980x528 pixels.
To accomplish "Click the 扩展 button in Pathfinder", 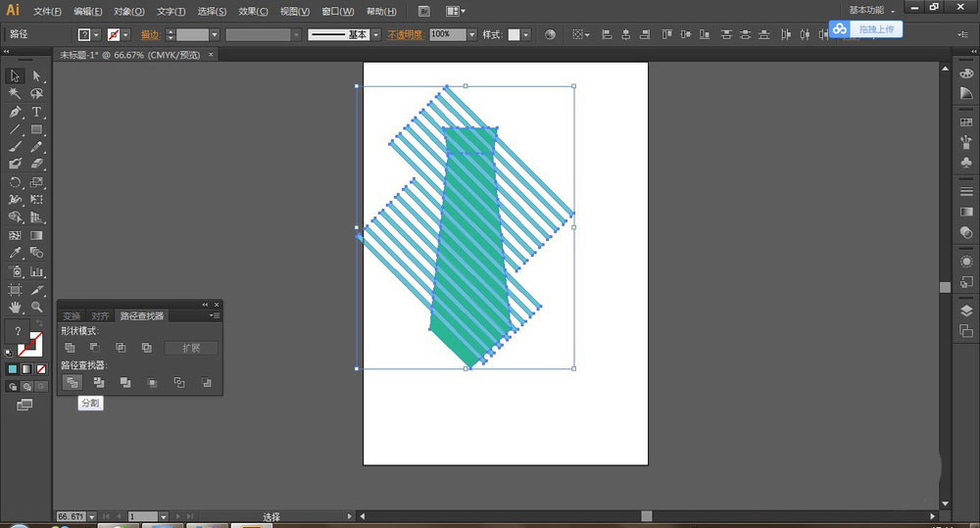I will click(191, 348).
